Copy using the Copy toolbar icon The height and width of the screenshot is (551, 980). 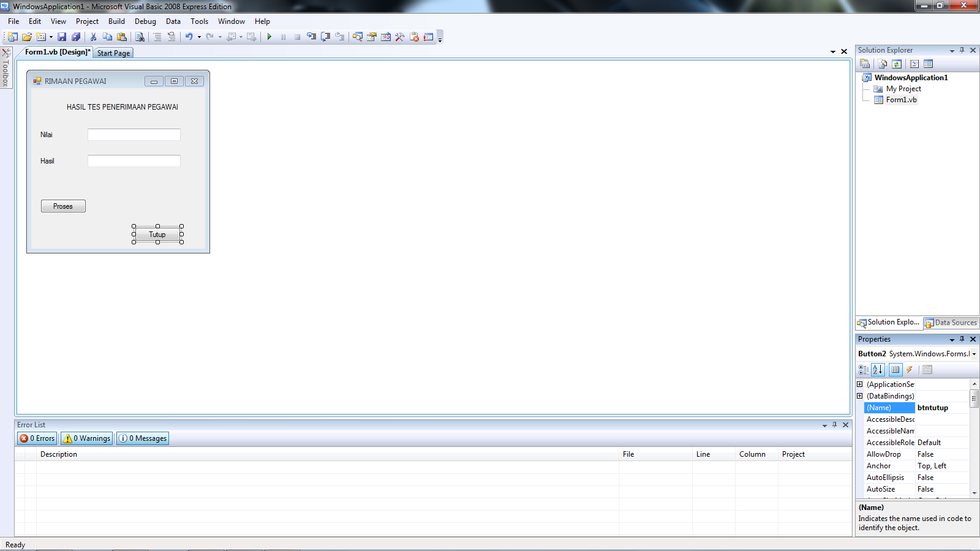(107, 37)
